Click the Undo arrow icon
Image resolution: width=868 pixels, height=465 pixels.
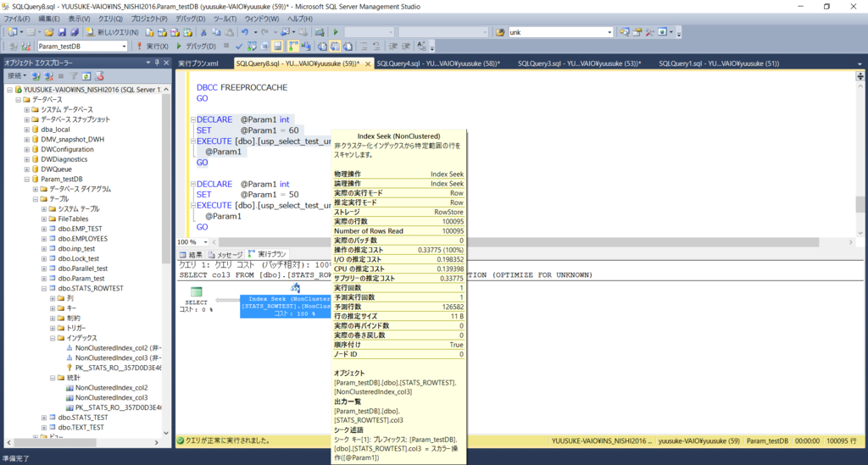(245, 32)
